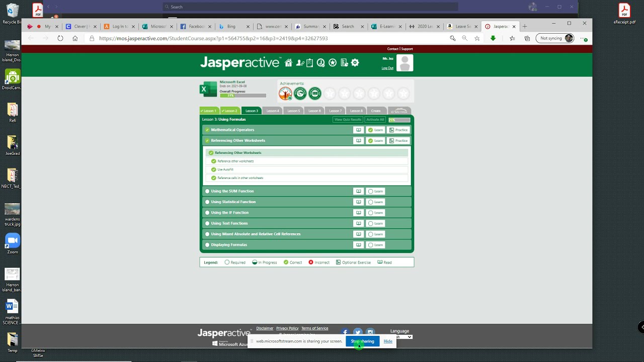The image size is (644, 362).
Task: Expand the Using the IF Function topic
Action: click(x=307, y=213)
